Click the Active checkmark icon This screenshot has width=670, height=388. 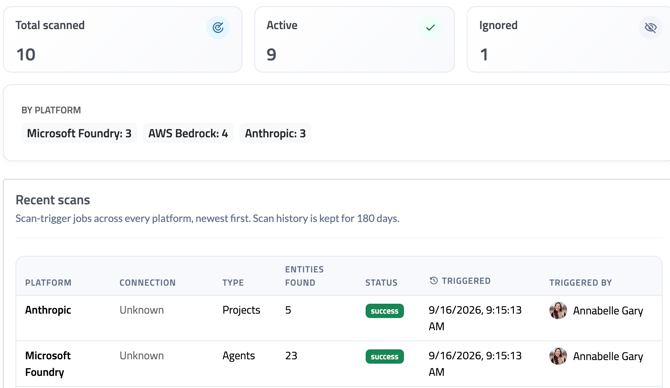[x=430, y=28]
